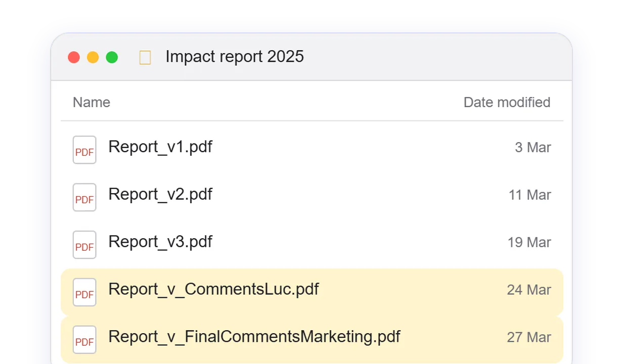The height and width of the screenshot is (364, 623).
Task: Sort by the Date modified column header
Action: click(507, 102)
